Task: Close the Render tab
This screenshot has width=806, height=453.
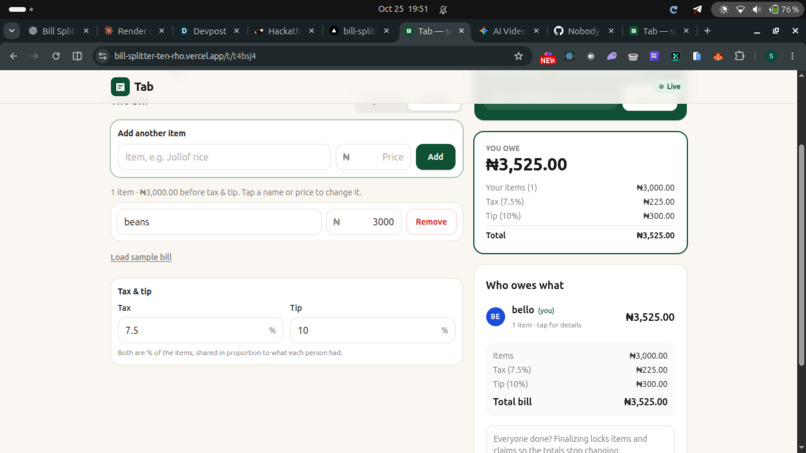Action: click(161, 31)
